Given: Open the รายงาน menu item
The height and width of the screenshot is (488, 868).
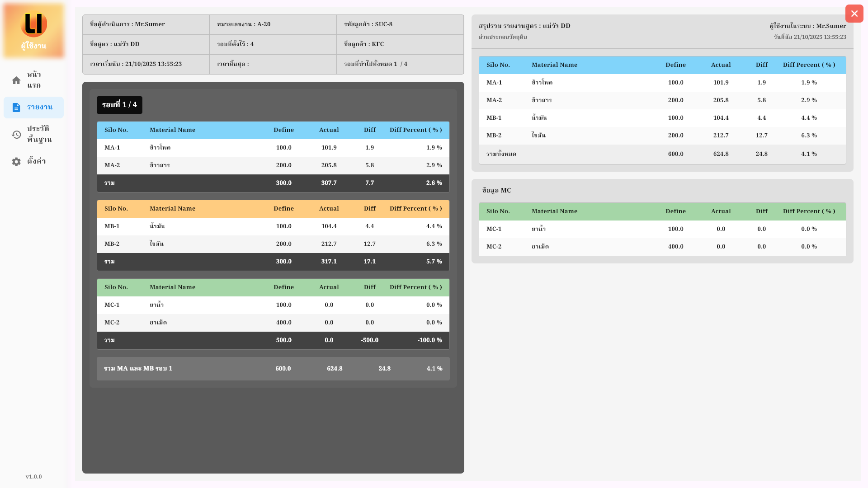Looking at the screenshot, I should click(x=40, y=107).
